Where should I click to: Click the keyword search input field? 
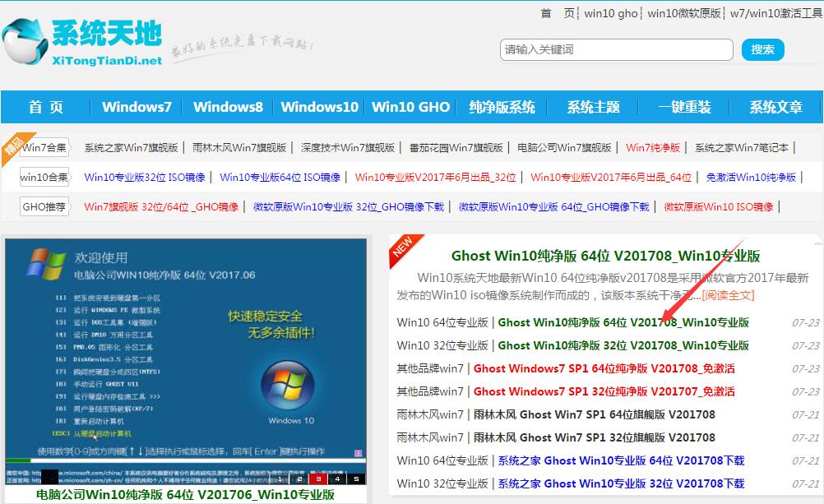[x=617, y=49]
